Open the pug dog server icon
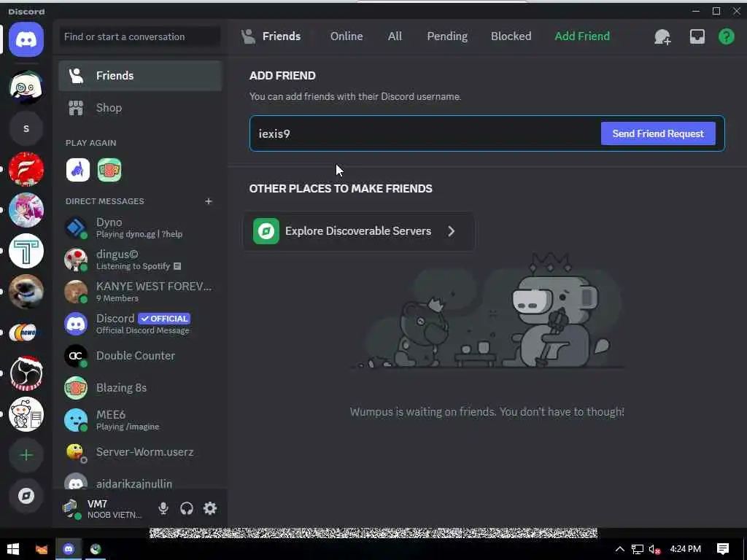The width and height of the screenshot is (747, 560). [26, 292]
